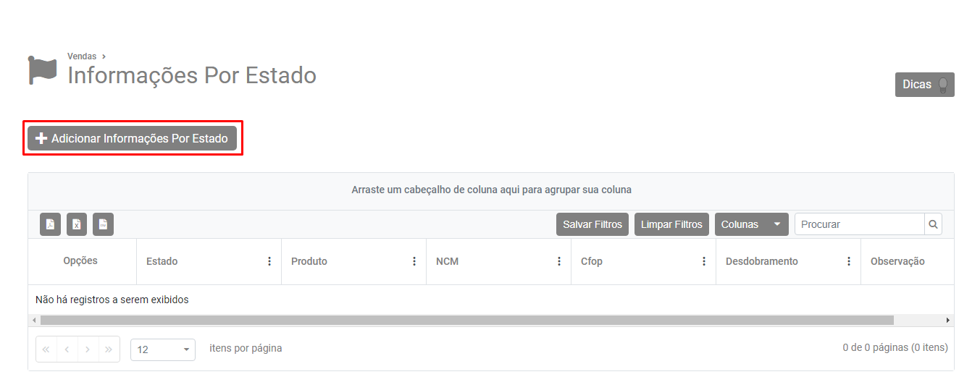Sort by the Produto column header
Screen dimensions: 980x390
(309, 261)
